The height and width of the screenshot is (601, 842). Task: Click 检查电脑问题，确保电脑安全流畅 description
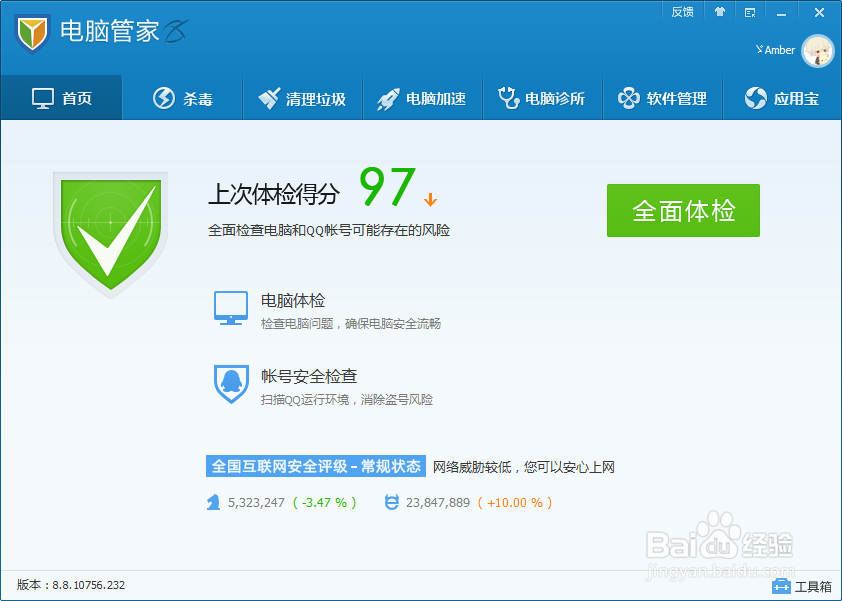pos(351,323)
